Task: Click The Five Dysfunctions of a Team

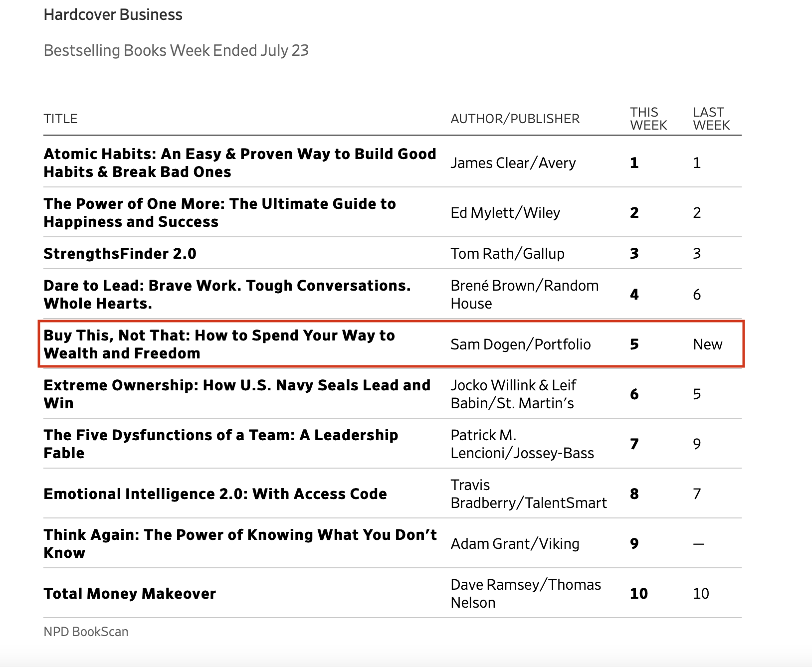Action: (x=220, y=444)
